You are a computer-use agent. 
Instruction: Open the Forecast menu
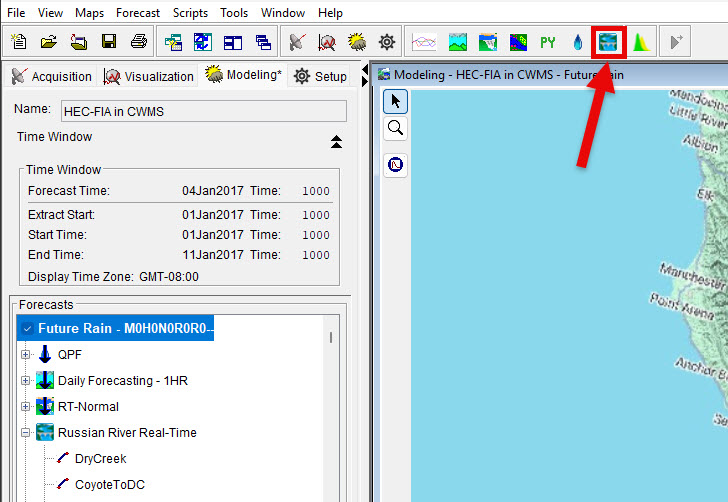coord(137,13)
